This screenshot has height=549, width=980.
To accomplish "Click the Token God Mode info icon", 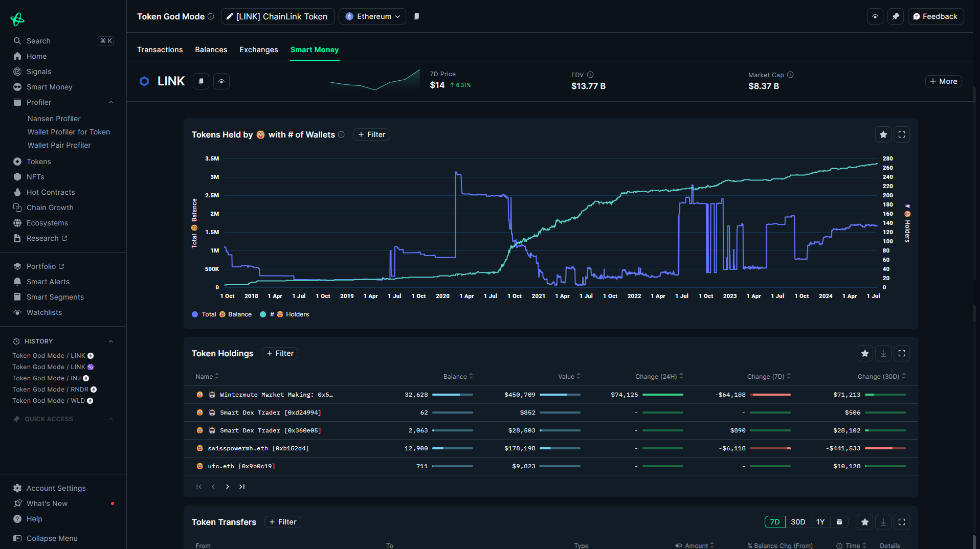I will pos(211,16).
